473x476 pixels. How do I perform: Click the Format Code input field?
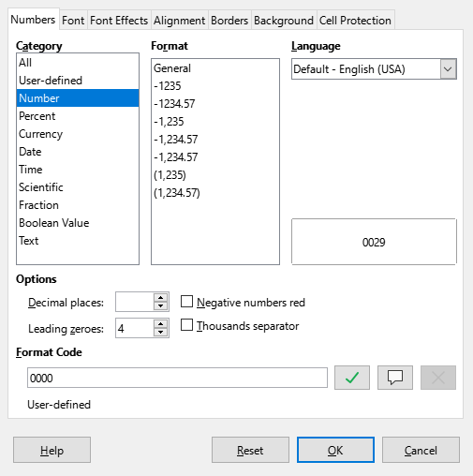point(177,378)
